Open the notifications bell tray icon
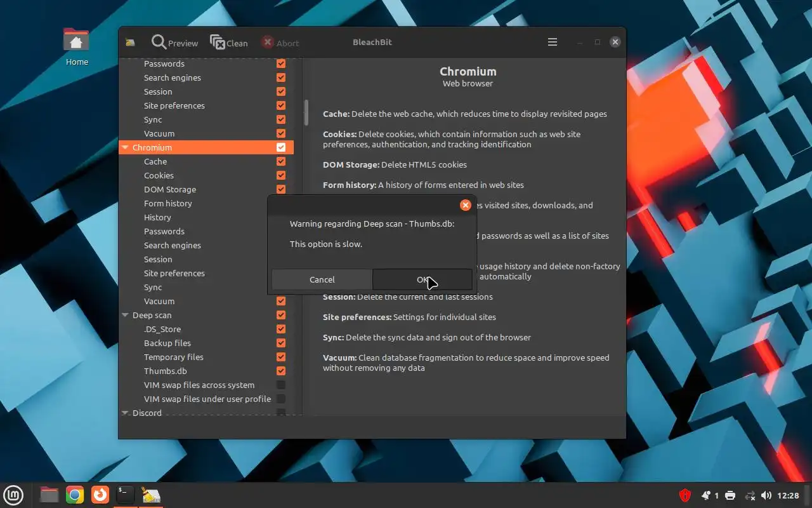 (x=706, y=495)
